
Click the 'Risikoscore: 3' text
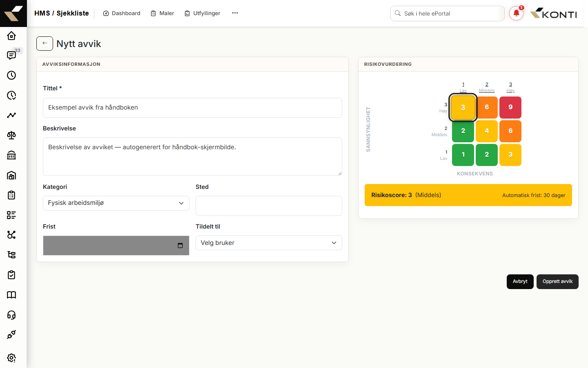[x=391, y=195]
